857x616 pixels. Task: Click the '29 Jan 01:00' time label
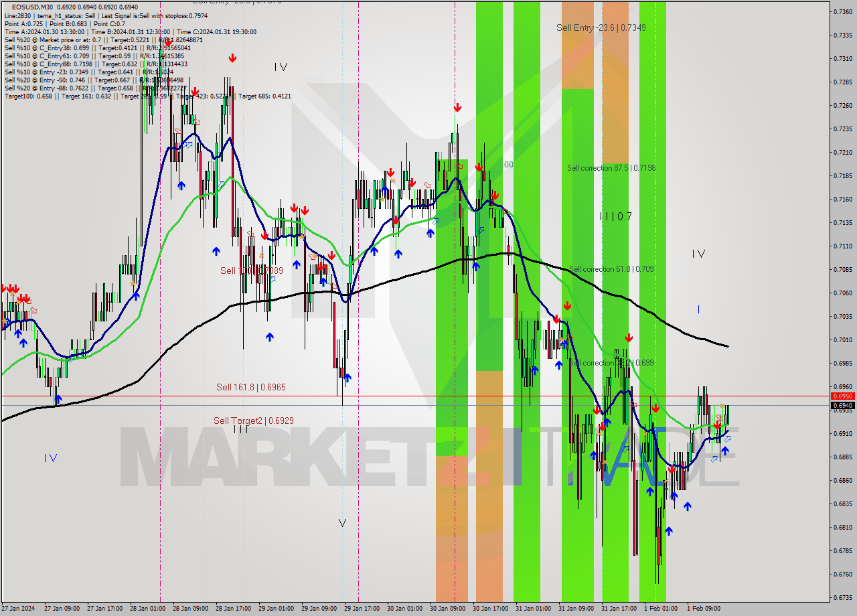276,609
